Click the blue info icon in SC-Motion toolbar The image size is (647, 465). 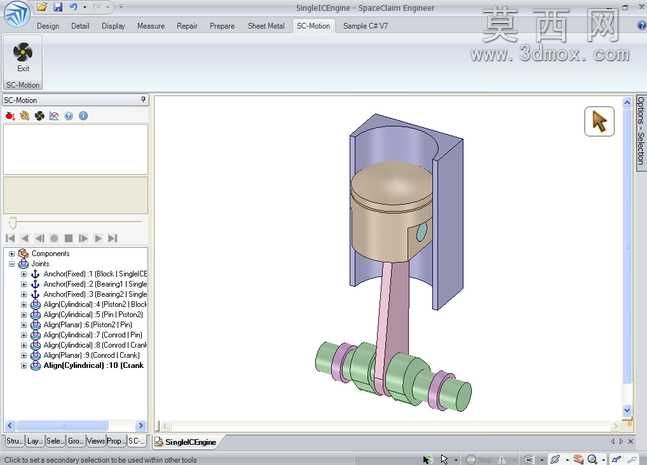click(x=83, y=116)
